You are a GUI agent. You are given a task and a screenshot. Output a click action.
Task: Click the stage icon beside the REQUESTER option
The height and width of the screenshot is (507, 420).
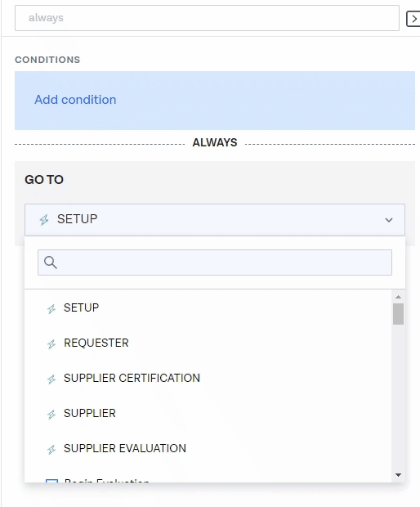51,343
